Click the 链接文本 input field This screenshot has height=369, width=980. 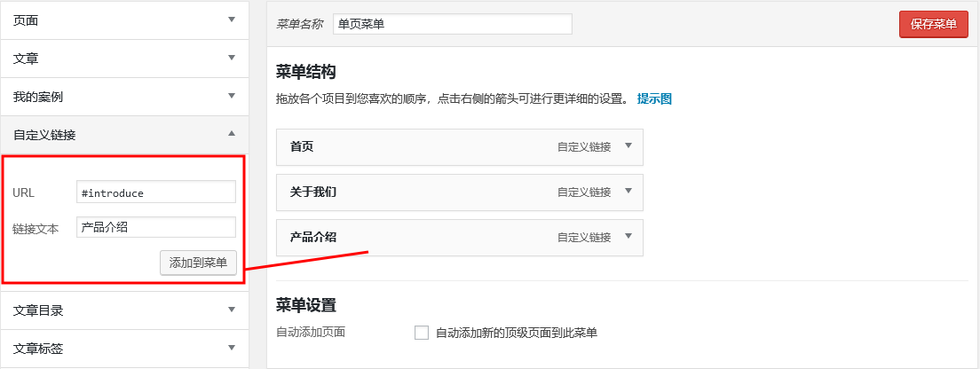[x=156, y=227]
